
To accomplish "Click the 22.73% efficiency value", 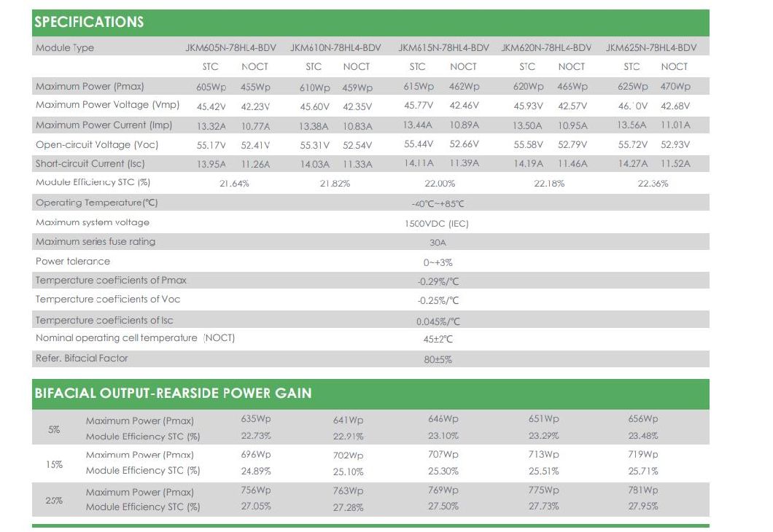I will click(256, 436).
